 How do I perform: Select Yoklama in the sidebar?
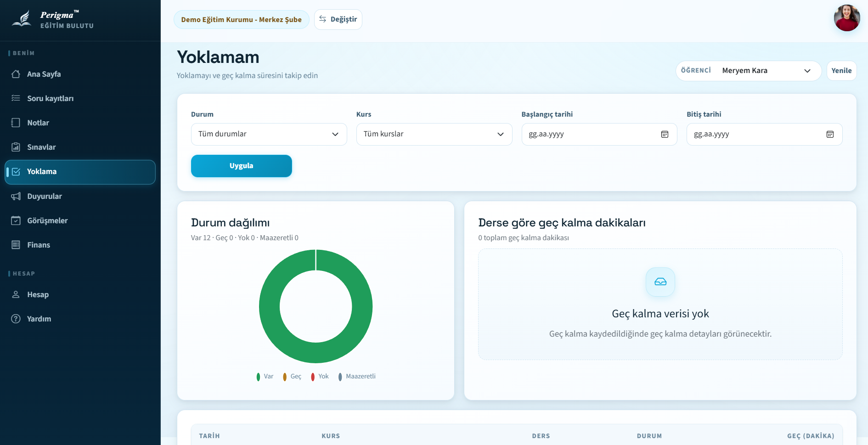(x=80, y=172)
